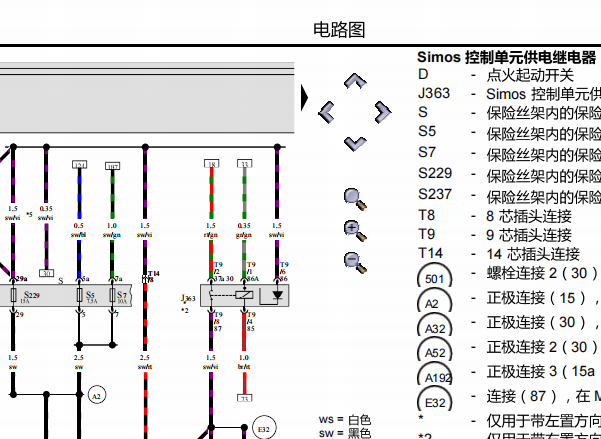Click legend entry S7
Image resolution: width=601 pixels, height=439 pixels.
[x=509, y=153]
